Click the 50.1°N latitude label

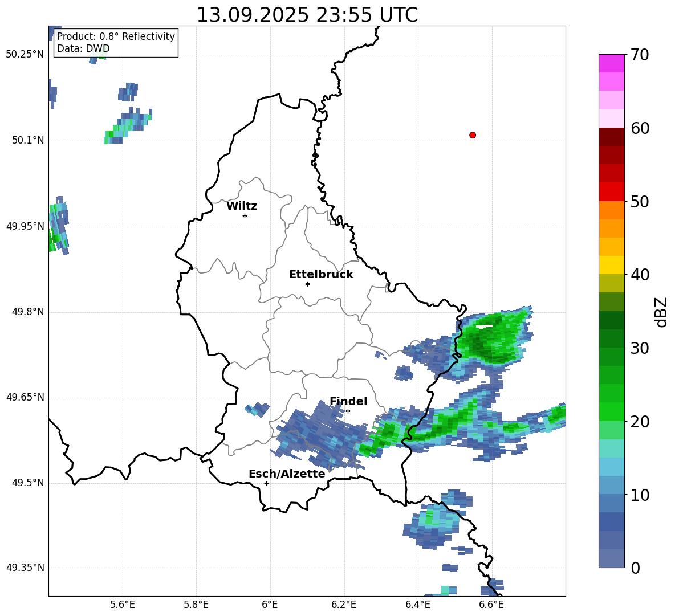pyautogui.click(x=28, y=141)
